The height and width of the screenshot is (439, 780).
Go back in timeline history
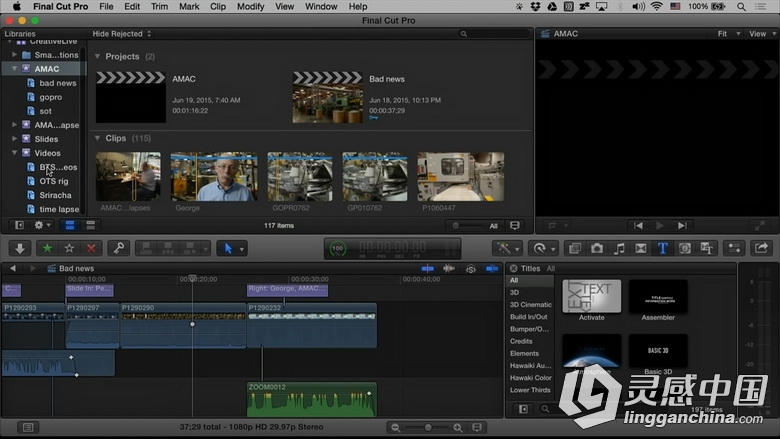tap(13, 268)
